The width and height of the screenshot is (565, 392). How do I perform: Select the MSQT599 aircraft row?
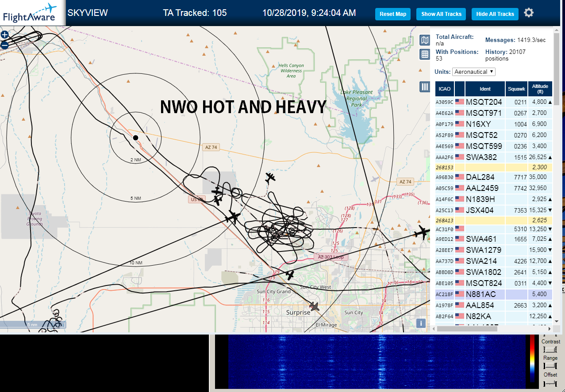point(494,146)
